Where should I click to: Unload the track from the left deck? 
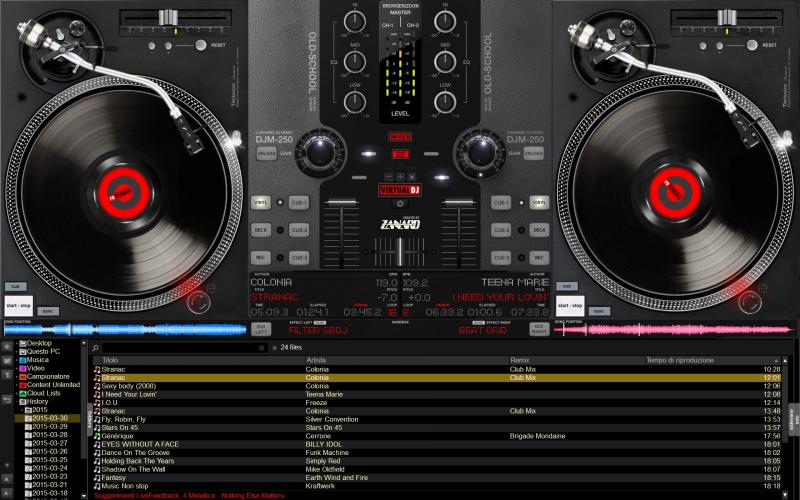click(x=266, y=153)
